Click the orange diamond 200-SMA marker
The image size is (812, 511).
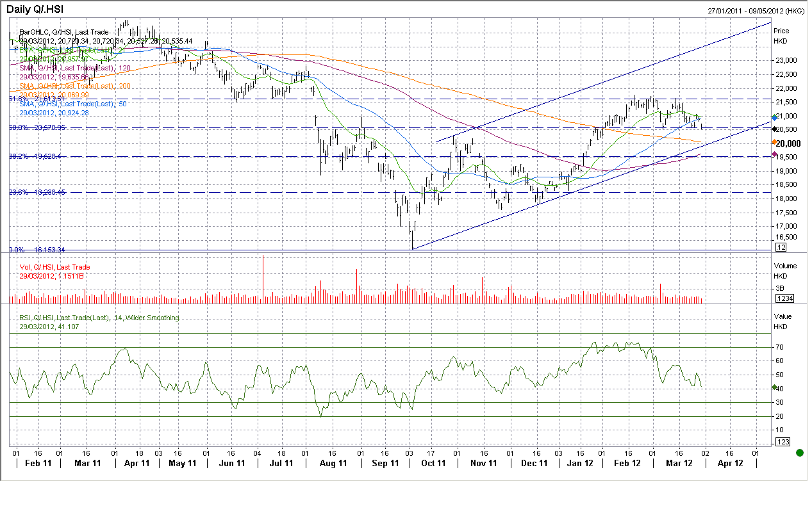pyautogui.click(x=774, y=142)
